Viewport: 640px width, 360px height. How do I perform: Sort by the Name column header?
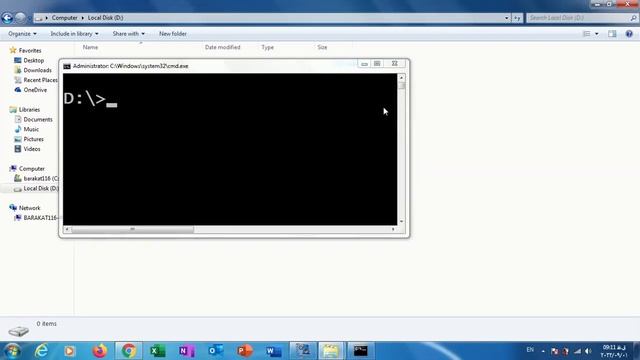pyautogui.click(x=90, y=47)
